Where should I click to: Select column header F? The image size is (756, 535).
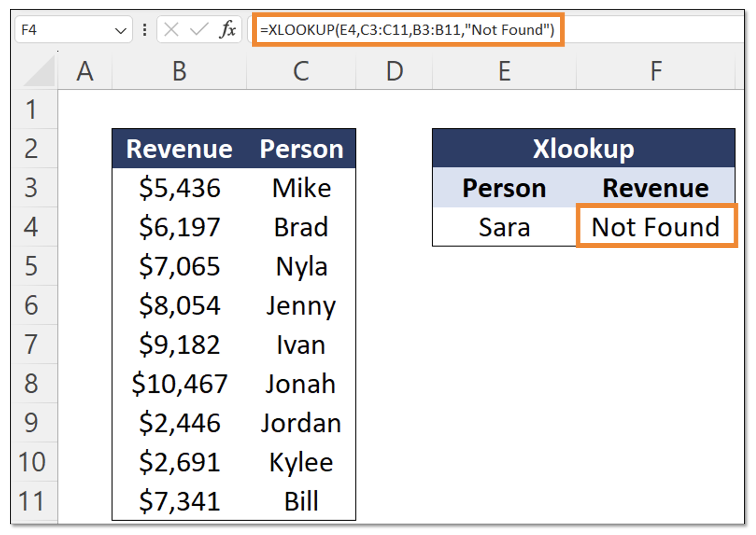pyautogui.click(x=655, y=71)
